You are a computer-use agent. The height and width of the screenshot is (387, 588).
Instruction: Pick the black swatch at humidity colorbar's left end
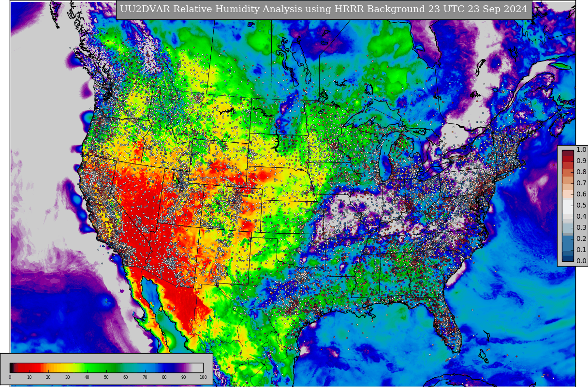12,367
